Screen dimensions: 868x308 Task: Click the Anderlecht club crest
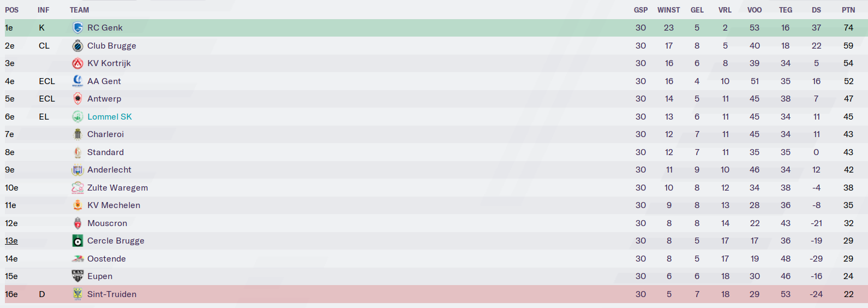(x=77, y=170)
